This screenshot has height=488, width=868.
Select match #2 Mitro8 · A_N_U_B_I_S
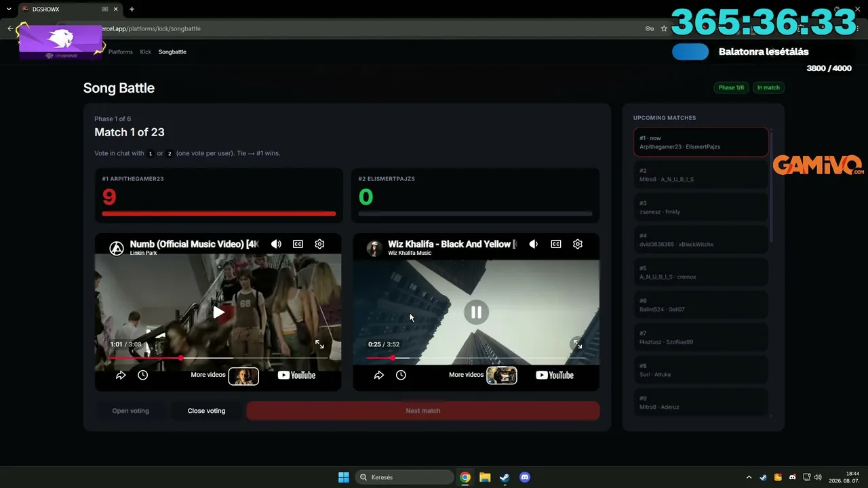(701, 175)
